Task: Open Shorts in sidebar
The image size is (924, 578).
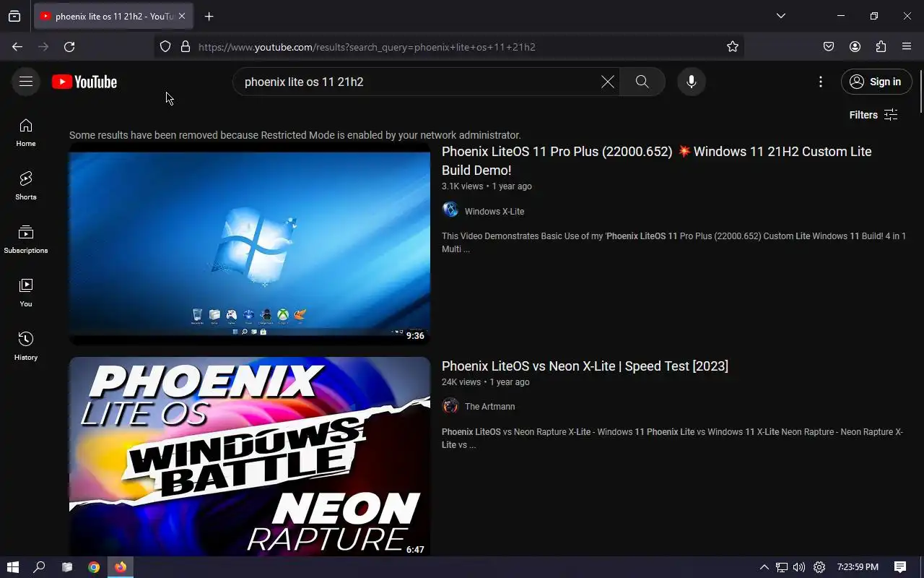Action: pyautogui.click(x=26, y=186)
